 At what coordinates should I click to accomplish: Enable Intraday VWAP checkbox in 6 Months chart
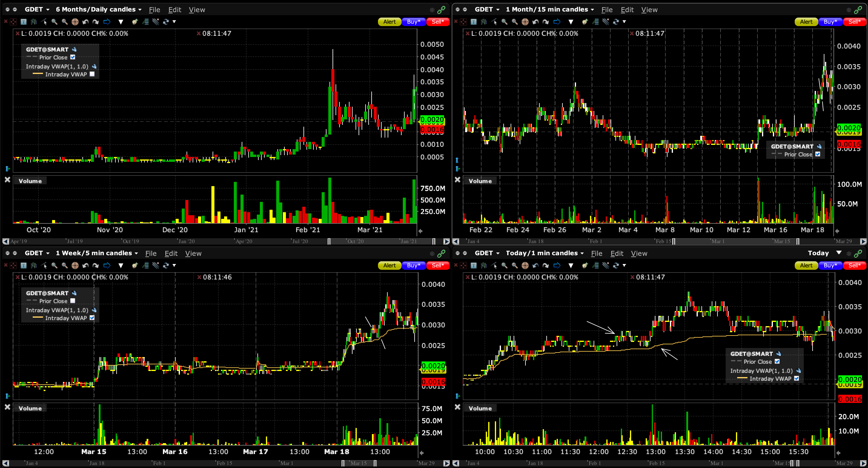(92, 74)
